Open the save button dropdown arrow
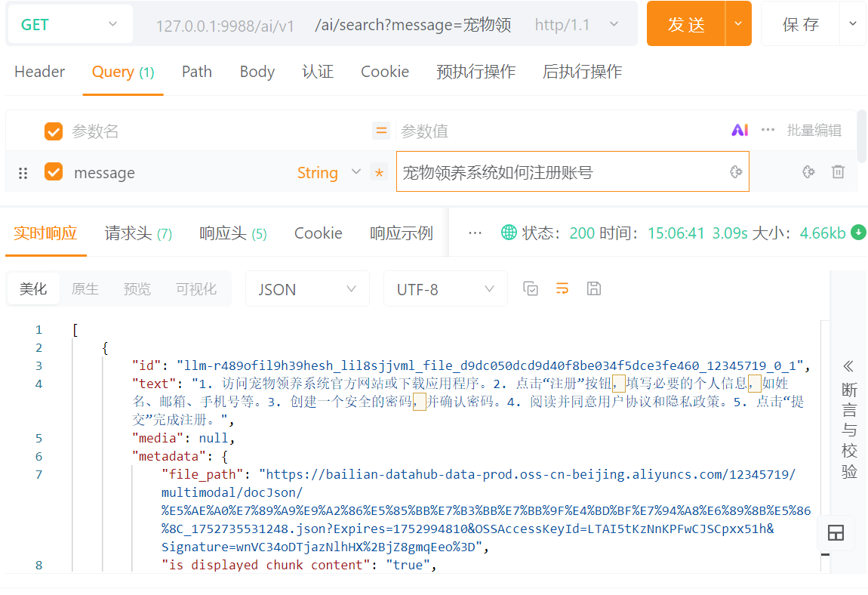 click(x=852, y=24)
